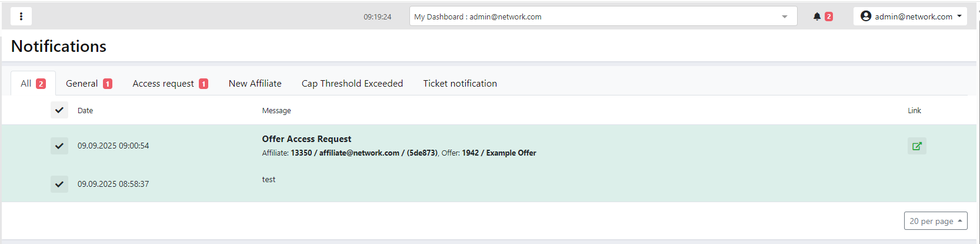Open the three-dot main menu
The width and height of the screenshot is (980, 244).
(x=21, y=17)
